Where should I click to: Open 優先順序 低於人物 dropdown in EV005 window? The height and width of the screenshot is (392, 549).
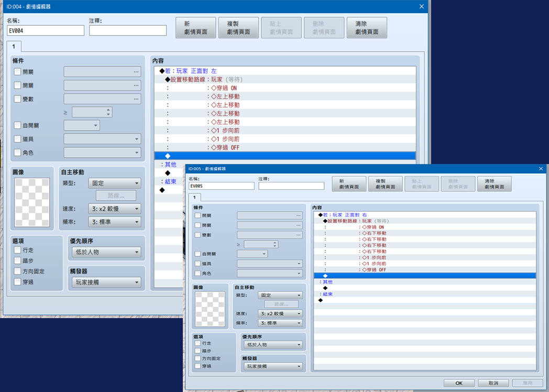(x=273, y=345)
